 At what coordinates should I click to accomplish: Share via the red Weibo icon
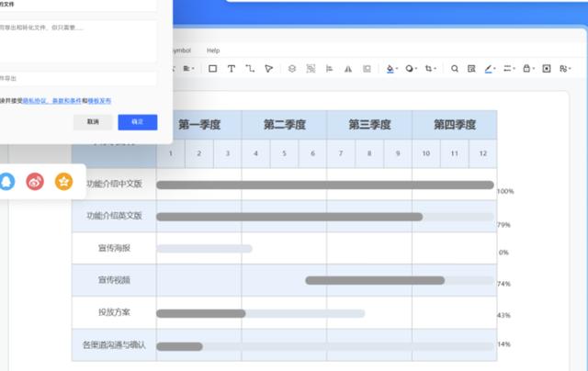pos(35,182)
